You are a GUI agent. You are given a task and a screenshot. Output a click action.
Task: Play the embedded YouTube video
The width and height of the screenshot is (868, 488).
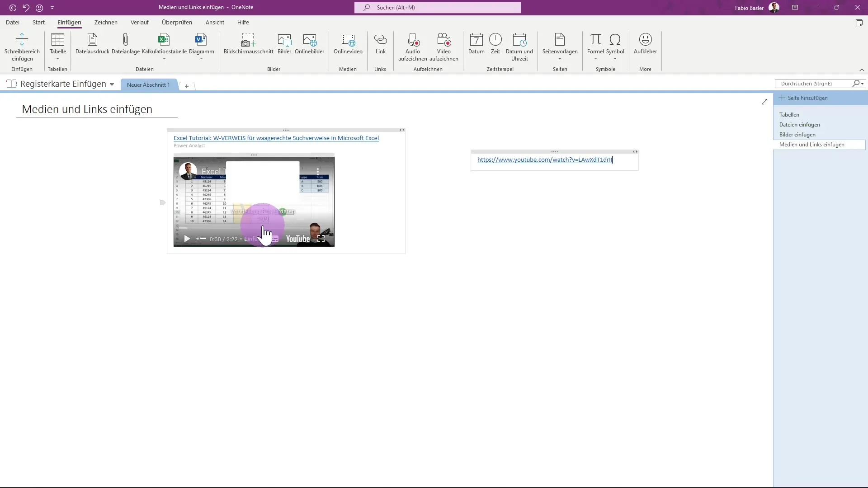[187, 239]
